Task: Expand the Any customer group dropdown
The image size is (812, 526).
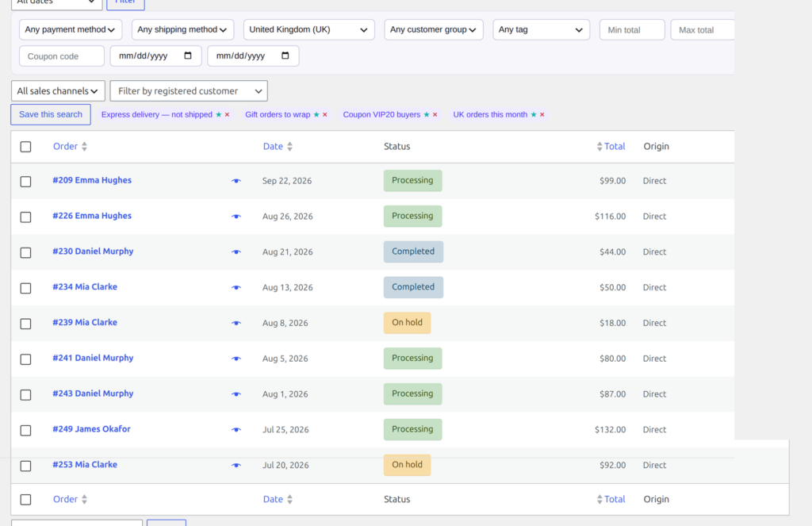Action: [434, 29]
